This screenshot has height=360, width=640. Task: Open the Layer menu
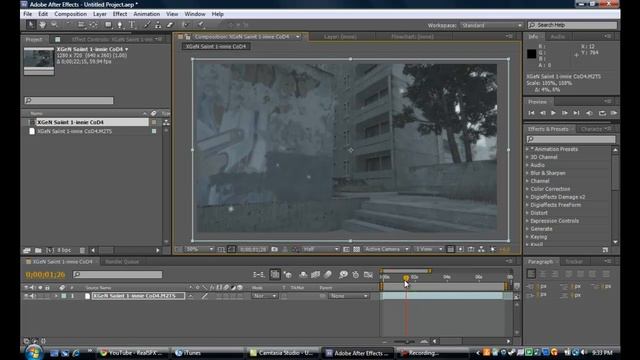click(100, 14)
